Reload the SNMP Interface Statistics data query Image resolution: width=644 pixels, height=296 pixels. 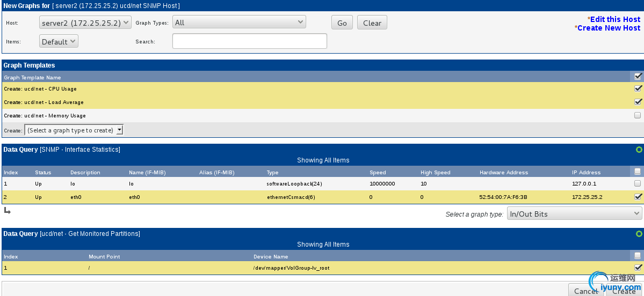[639, 150]
